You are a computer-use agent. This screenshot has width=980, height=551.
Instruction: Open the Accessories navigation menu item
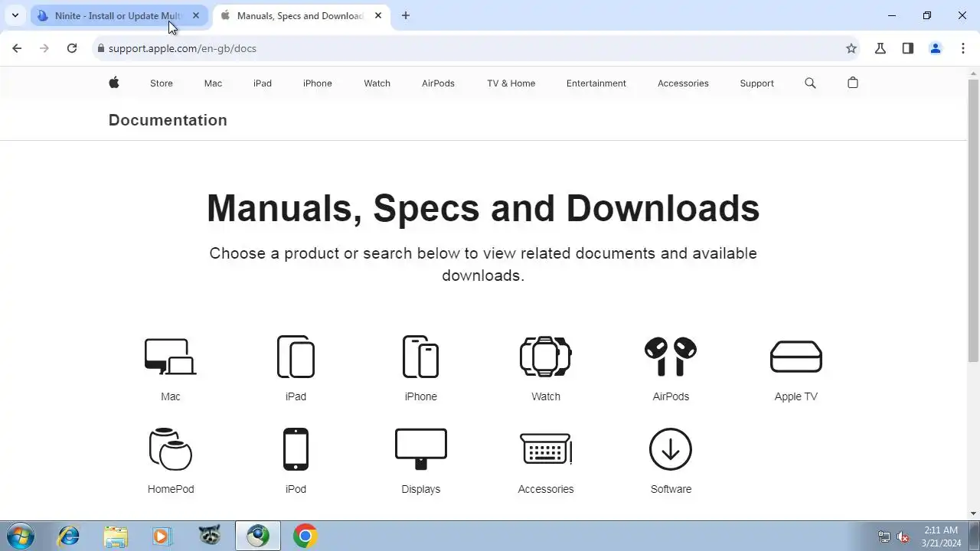(683, 83)
